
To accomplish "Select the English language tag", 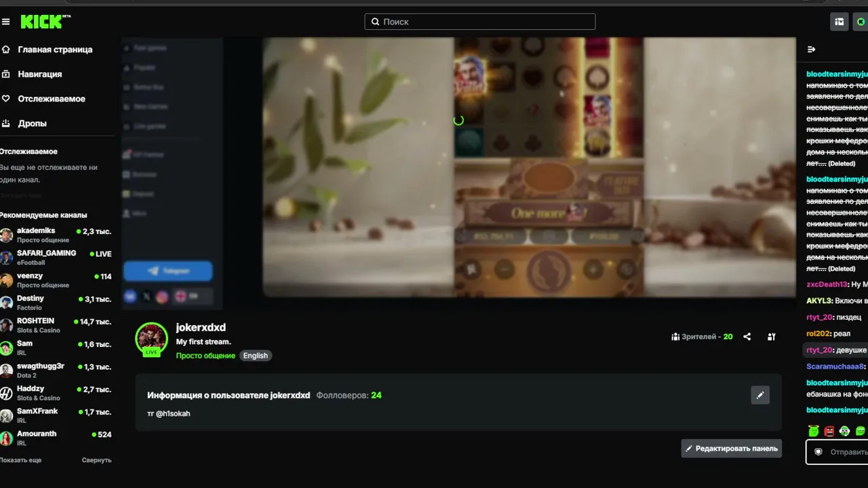I will [256, 356].
